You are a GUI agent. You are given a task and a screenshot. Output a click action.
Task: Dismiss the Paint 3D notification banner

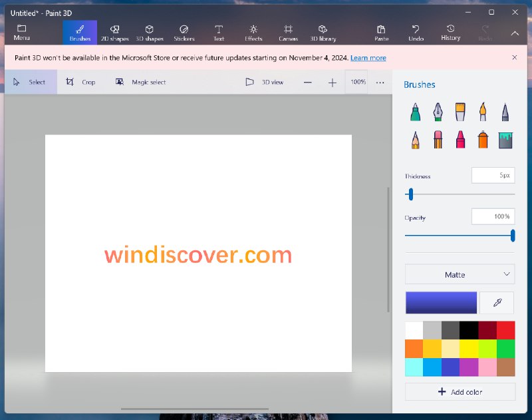pyautogui.click(x=514, y=57)
